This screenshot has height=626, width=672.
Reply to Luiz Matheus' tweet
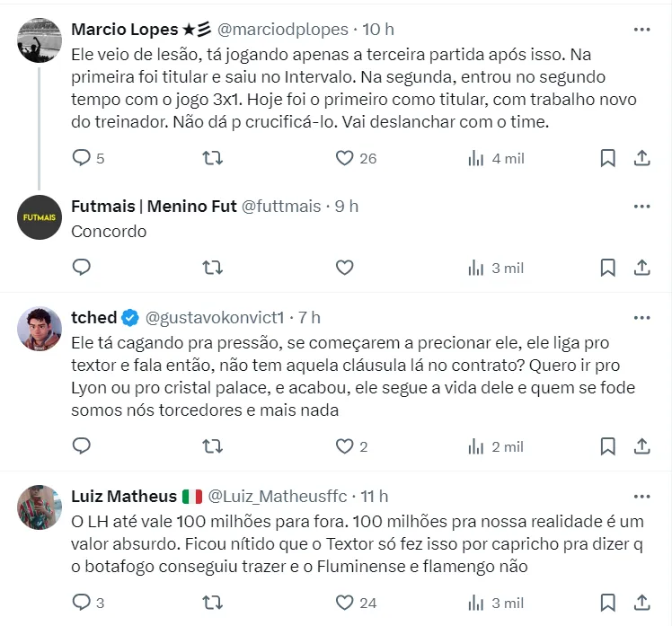point(82,602)
